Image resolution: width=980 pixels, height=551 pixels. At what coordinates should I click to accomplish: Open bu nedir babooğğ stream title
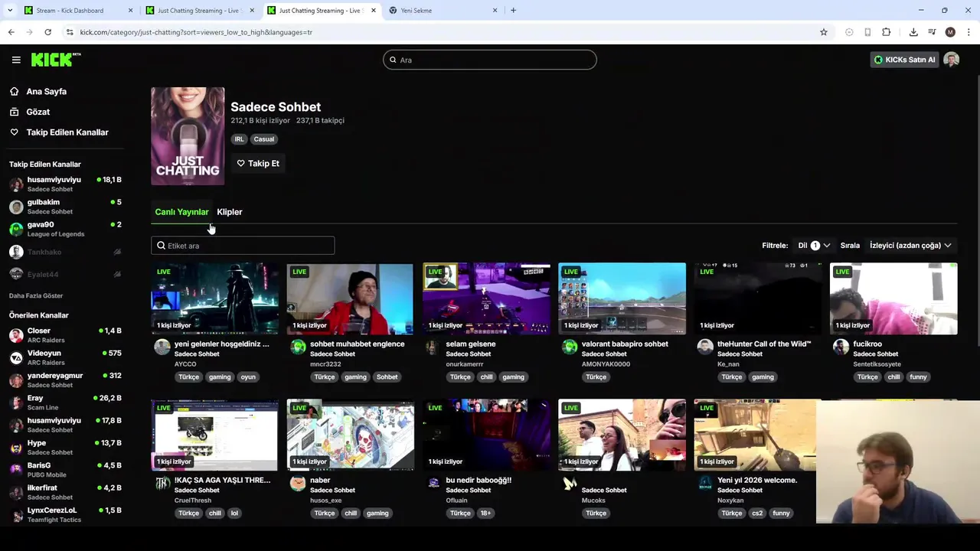(x=479, y=480)
